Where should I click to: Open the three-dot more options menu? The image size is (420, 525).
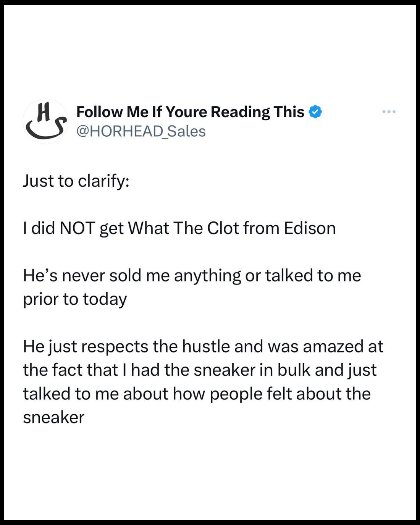point(389,112)
